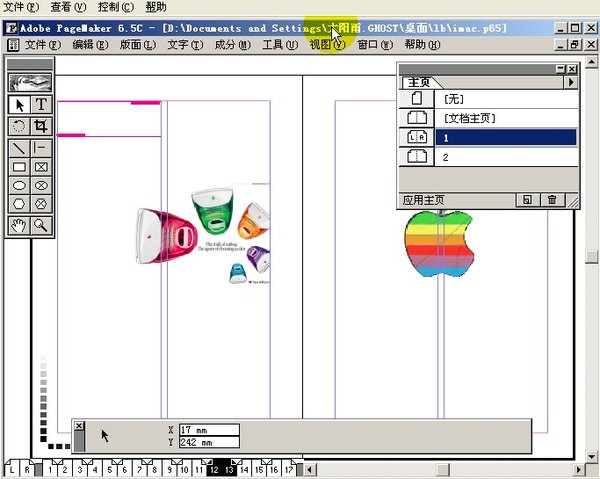Viewport: 600px width, 479px height.
Task: Click the horizontal scrollbar thumb
Action: (443, 469)
